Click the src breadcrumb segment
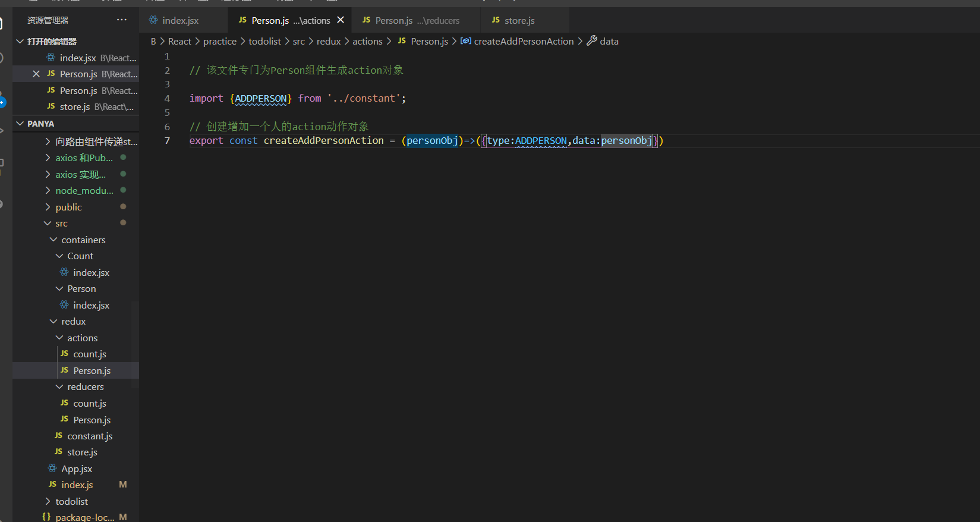 coord(298,41)
